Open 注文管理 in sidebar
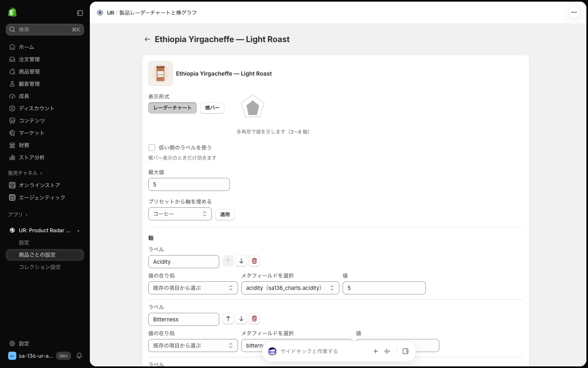The width and height of the screenshot is (588, 368). (45, 59)
